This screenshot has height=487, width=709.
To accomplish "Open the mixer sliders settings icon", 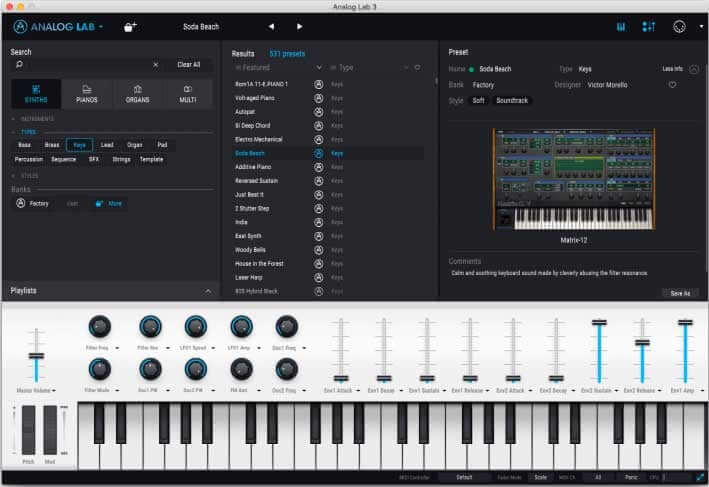I will tap(648, 27).
